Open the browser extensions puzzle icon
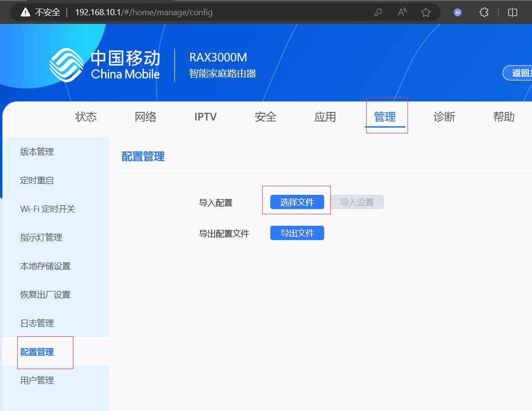 484,12
